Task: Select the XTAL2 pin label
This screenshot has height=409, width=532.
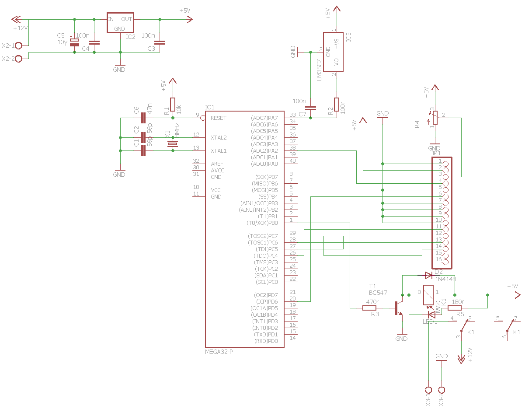Action: [x=219, y=138]
